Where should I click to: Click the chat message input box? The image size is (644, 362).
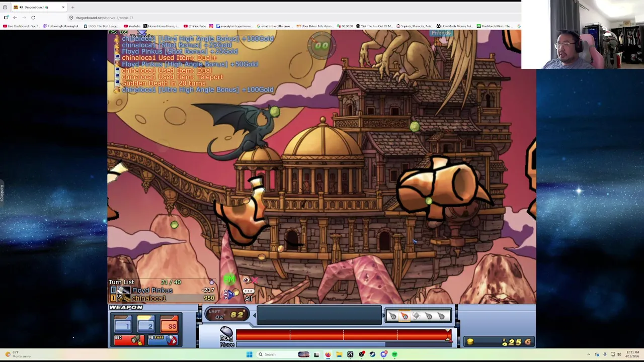tap(319, 316)
